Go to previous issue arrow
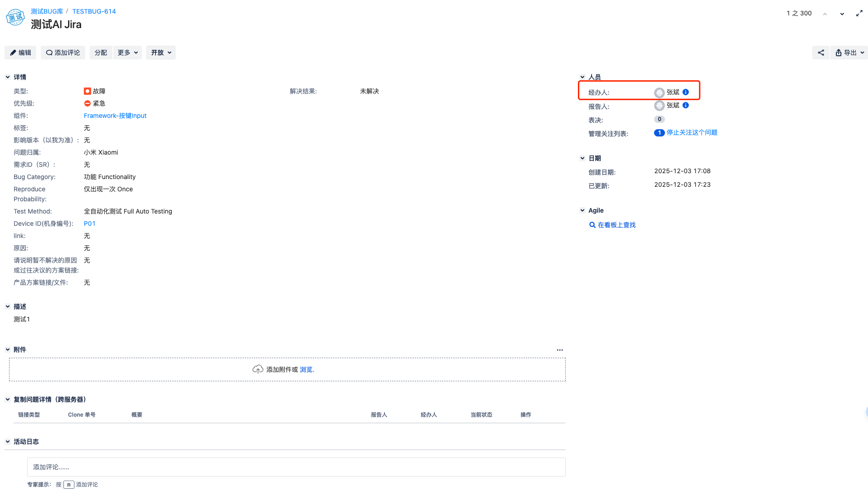Screen dimensions: 868x496 click(825, 14)
